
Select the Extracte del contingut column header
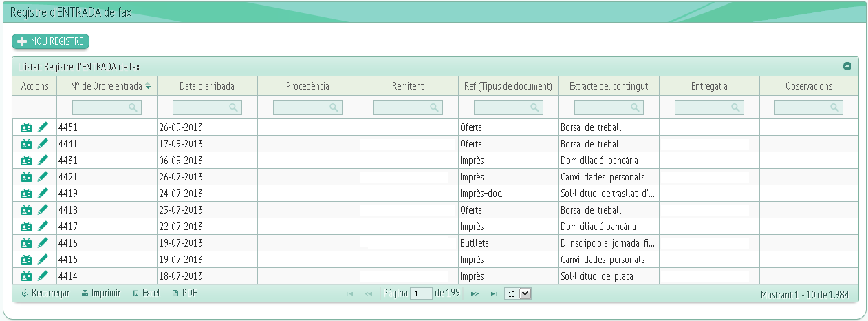point(609,86)
